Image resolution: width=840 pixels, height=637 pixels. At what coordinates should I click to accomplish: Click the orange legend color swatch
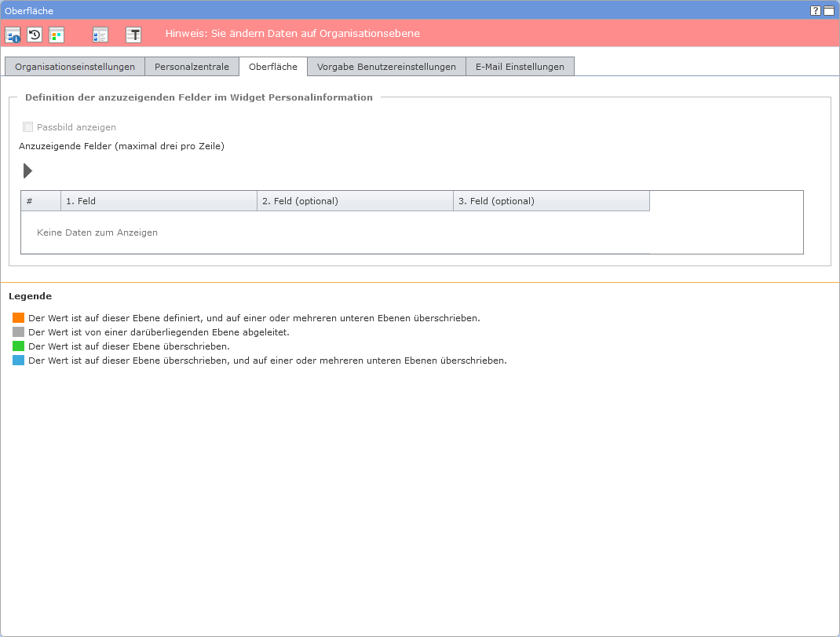coord(19,318)
